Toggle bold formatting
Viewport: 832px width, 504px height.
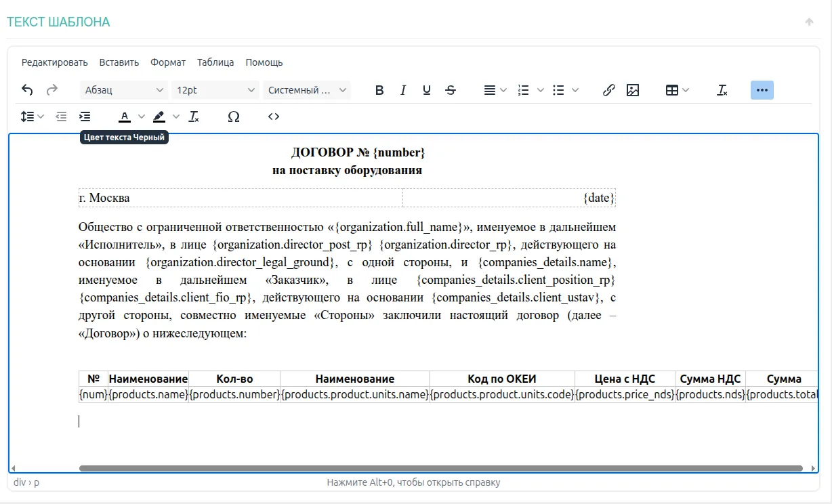point(379,90)
